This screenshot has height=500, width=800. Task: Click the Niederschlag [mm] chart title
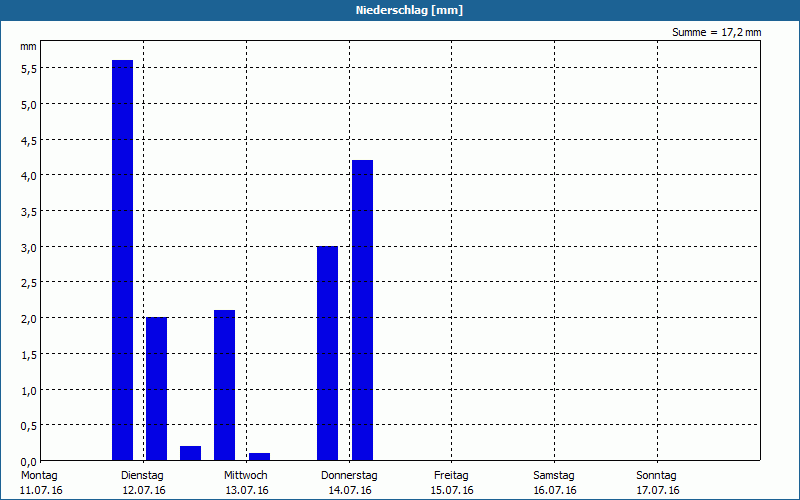pos(409,10)
